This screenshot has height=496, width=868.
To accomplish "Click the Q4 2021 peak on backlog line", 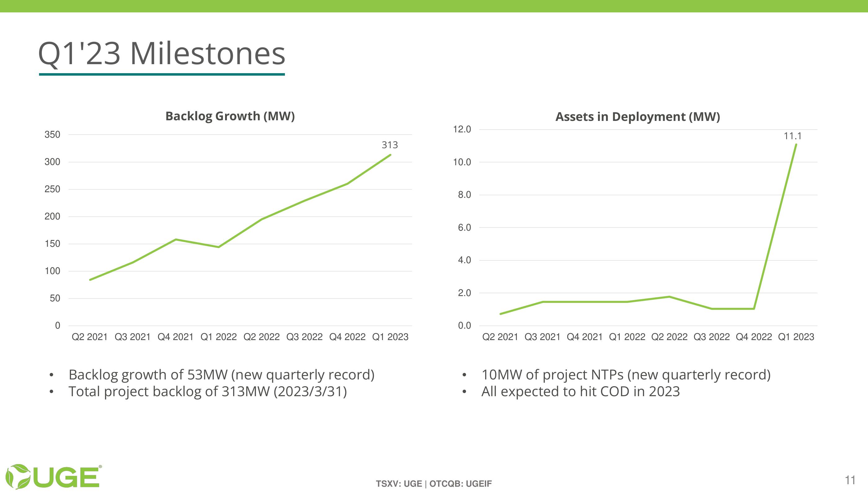I will [x=175, y=240].
